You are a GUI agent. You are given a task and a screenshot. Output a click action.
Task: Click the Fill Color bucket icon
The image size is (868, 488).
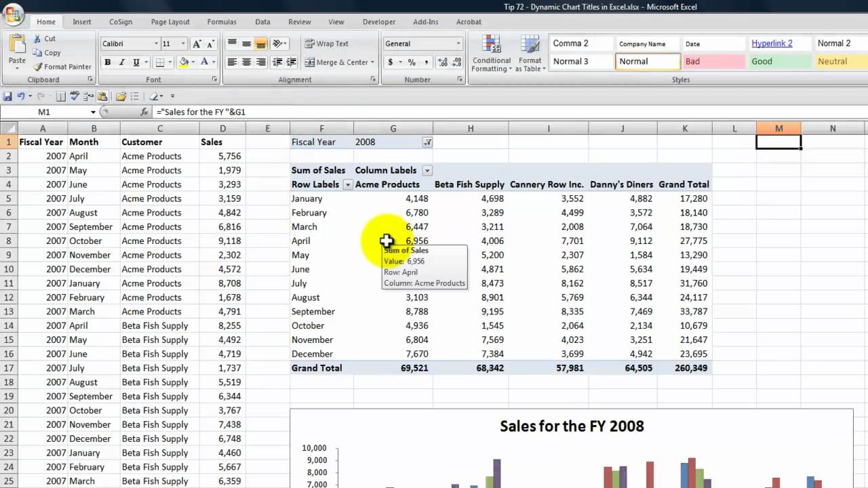(x=184, y=62)
